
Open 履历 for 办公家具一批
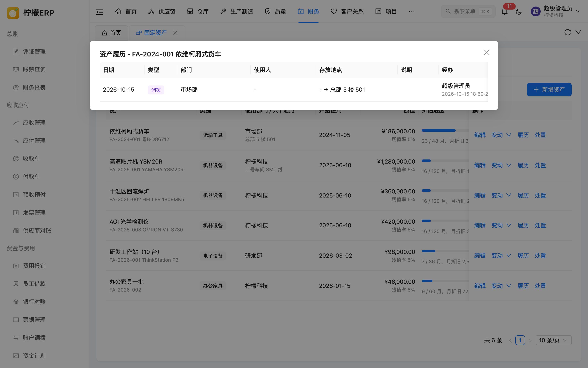tap(523, 286)
